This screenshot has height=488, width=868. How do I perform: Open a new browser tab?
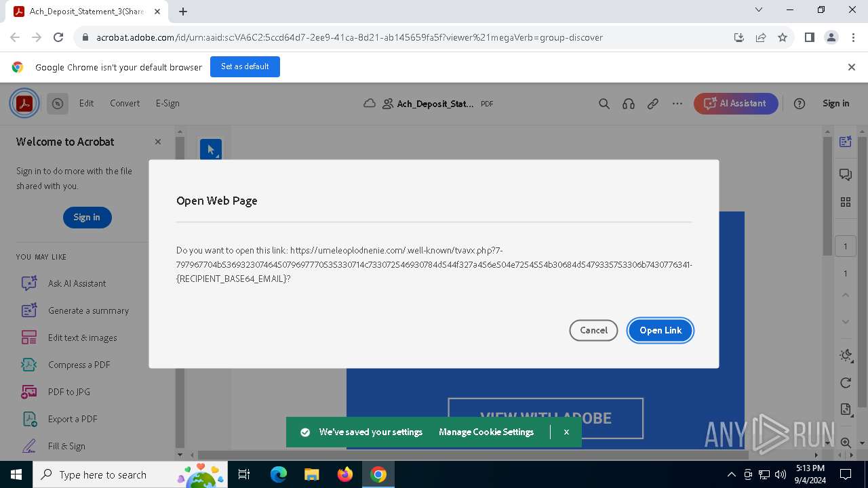(183, 11)
